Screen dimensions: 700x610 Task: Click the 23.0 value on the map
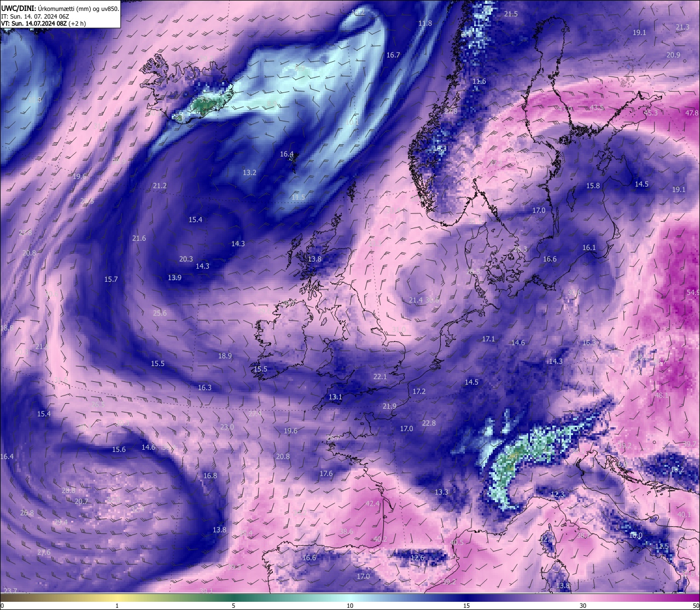(x=227, y=427)
